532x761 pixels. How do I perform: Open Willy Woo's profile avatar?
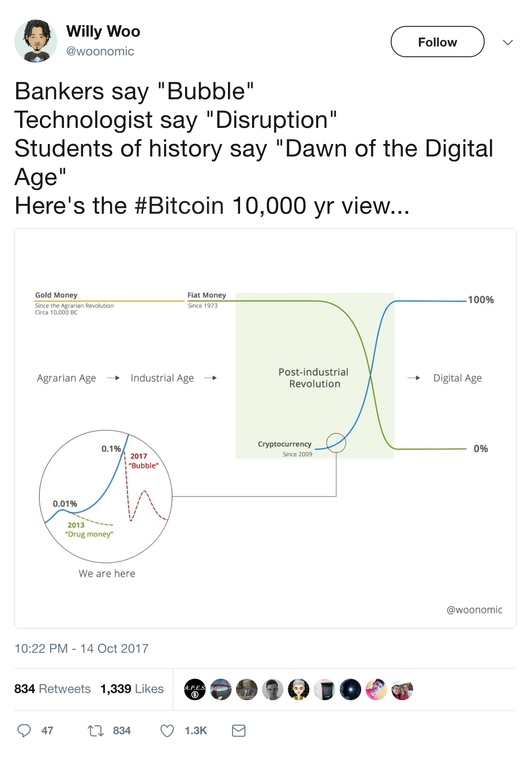tap(36, 41)
